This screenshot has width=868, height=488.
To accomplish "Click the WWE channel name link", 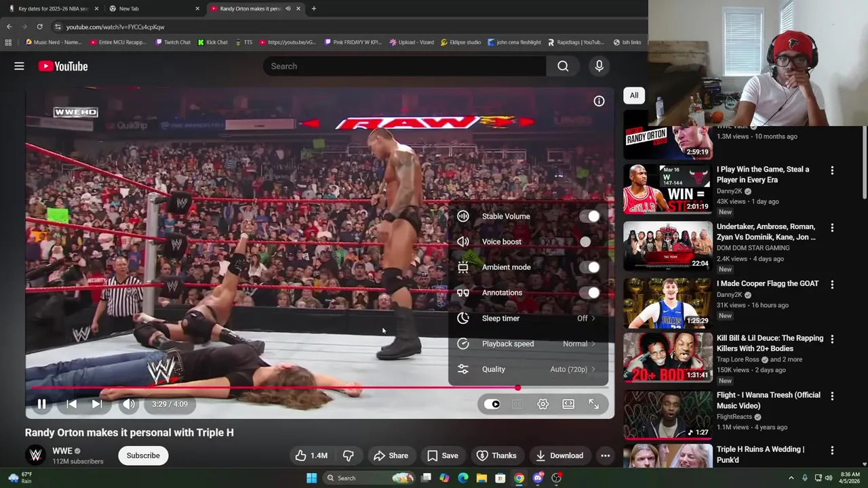I will click(62, 451).
